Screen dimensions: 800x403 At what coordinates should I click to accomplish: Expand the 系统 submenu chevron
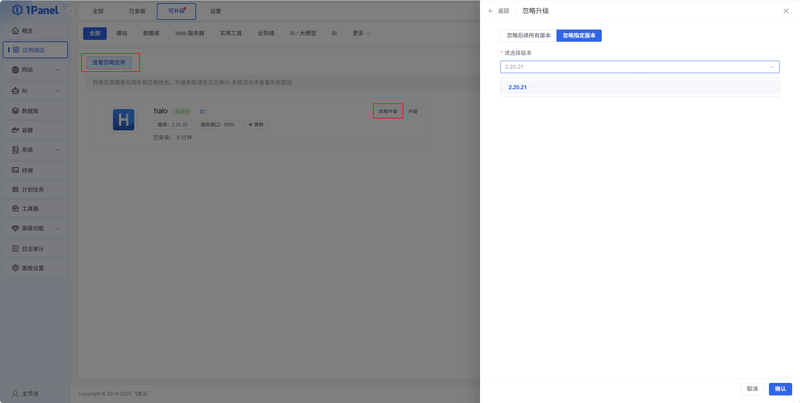[x=57, y=150]
